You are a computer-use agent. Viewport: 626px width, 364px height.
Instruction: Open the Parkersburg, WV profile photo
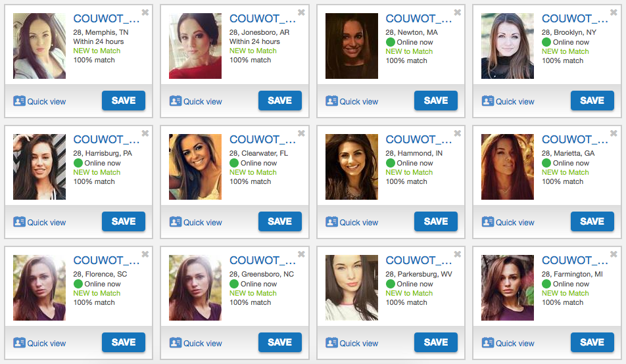click(x=351, y=288)
